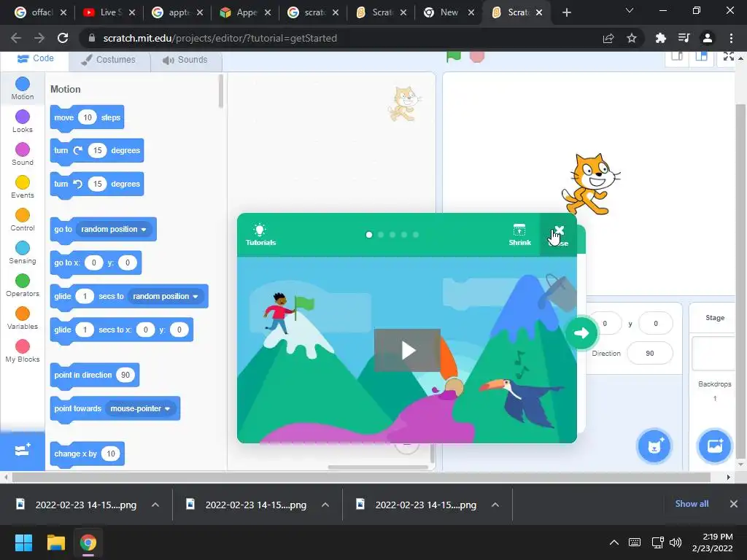Select the Motion category circle
The width and height of the screenshot is (747, 560).
pyautogui.click(x=23, y=85)
